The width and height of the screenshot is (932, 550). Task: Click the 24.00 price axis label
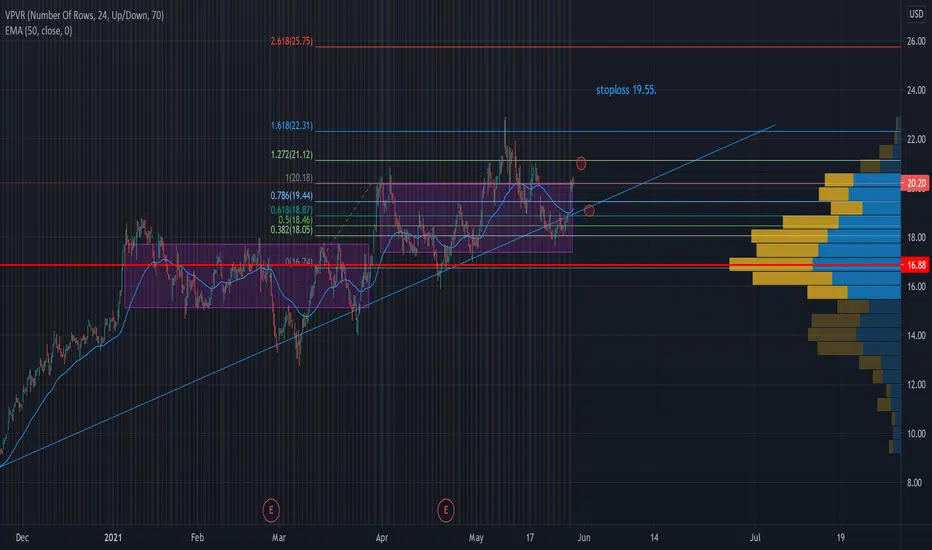(x=916, y=90)
